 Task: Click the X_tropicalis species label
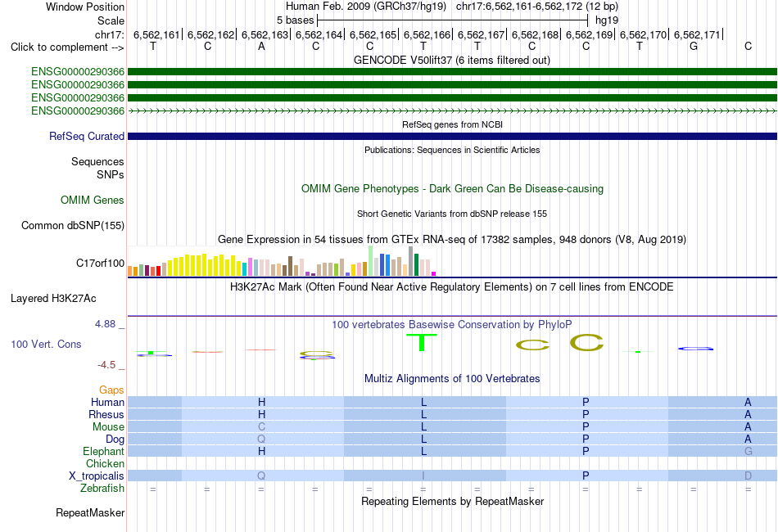click(97, 476)
